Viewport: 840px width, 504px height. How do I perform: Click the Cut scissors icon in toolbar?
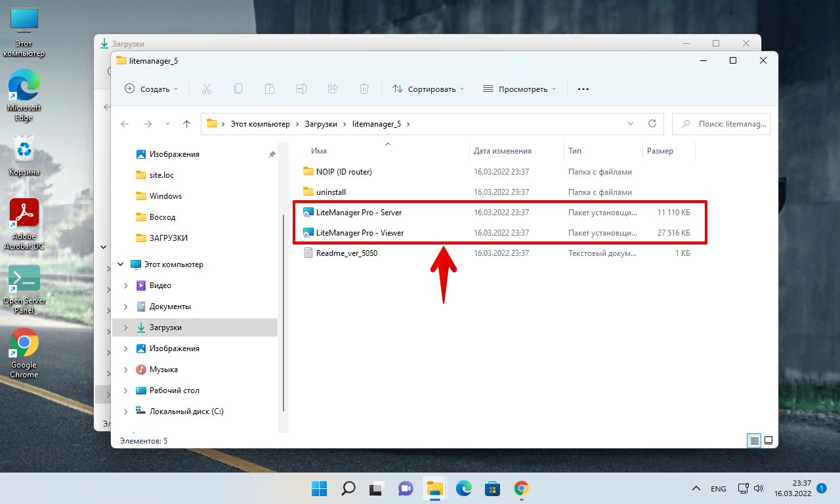pos(206,89)
